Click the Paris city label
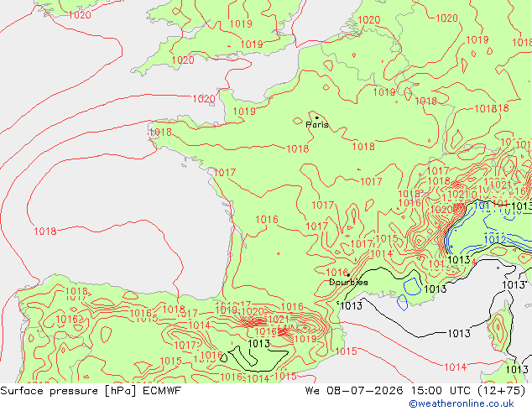Image resolution: width=532 pixels, height=411 pixels. click(317, 125)
